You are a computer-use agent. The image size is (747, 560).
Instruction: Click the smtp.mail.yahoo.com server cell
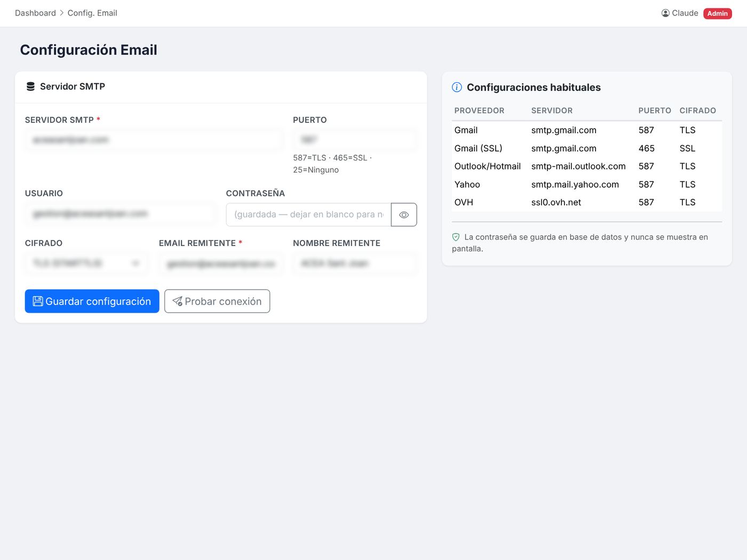click(575, 185)
